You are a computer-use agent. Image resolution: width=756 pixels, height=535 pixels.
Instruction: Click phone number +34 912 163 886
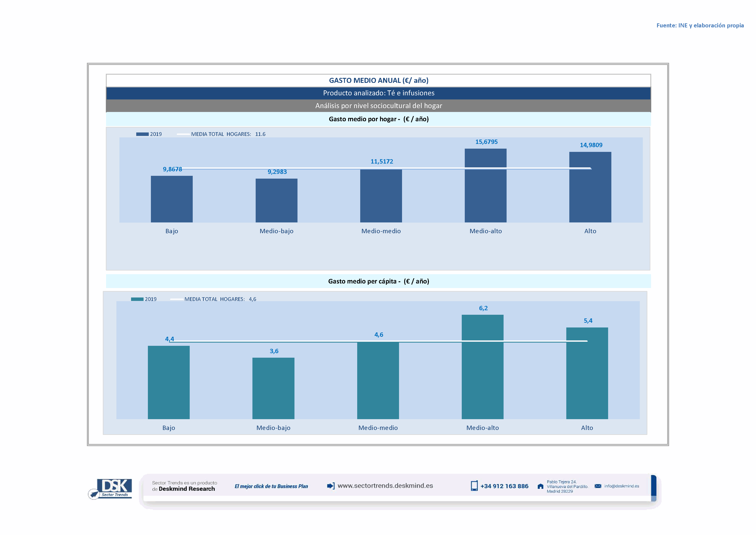coord(504,486)
